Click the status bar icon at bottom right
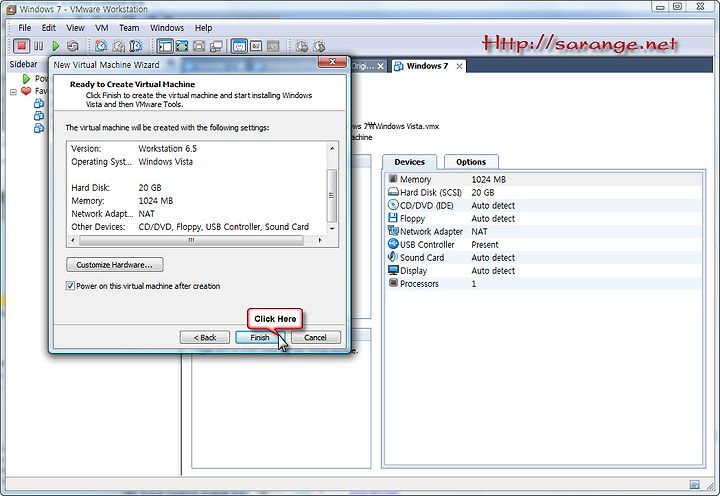 694,485
